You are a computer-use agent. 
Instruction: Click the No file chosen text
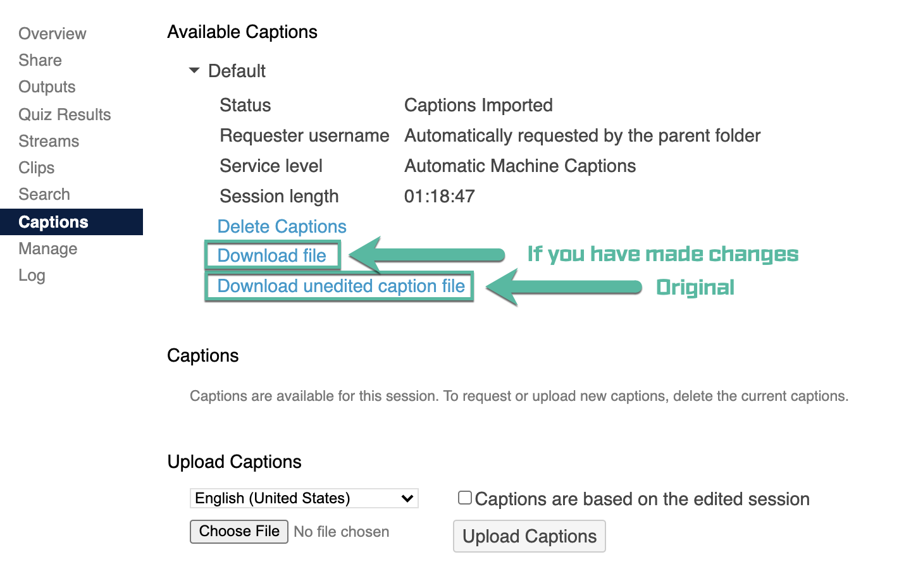[x=342, y=532]
